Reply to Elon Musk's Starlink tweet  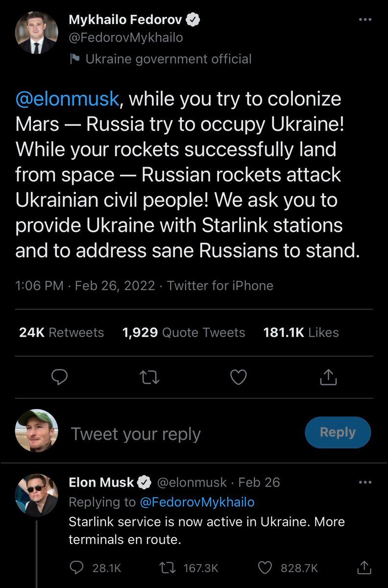pyautogui.click(x=77, y=568)
